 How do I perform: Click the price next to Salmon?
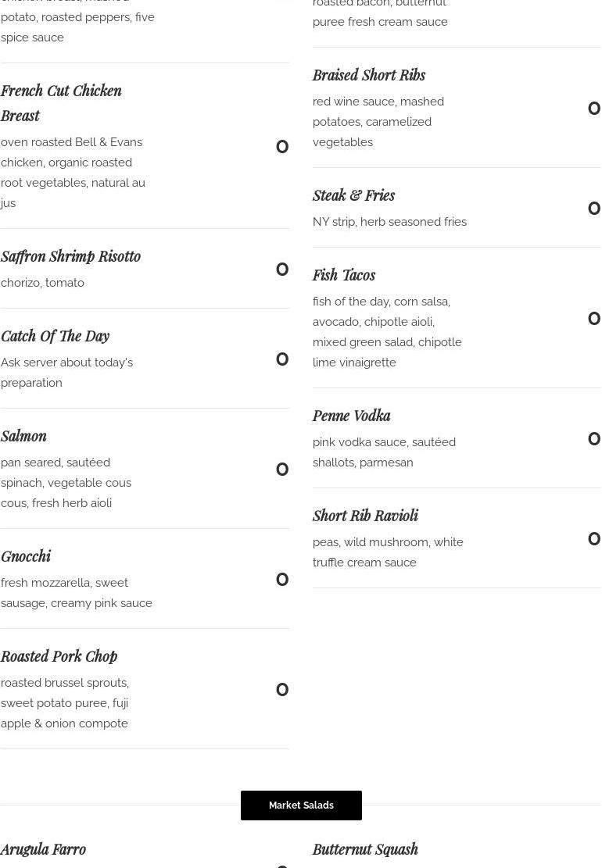coord(282,470)
